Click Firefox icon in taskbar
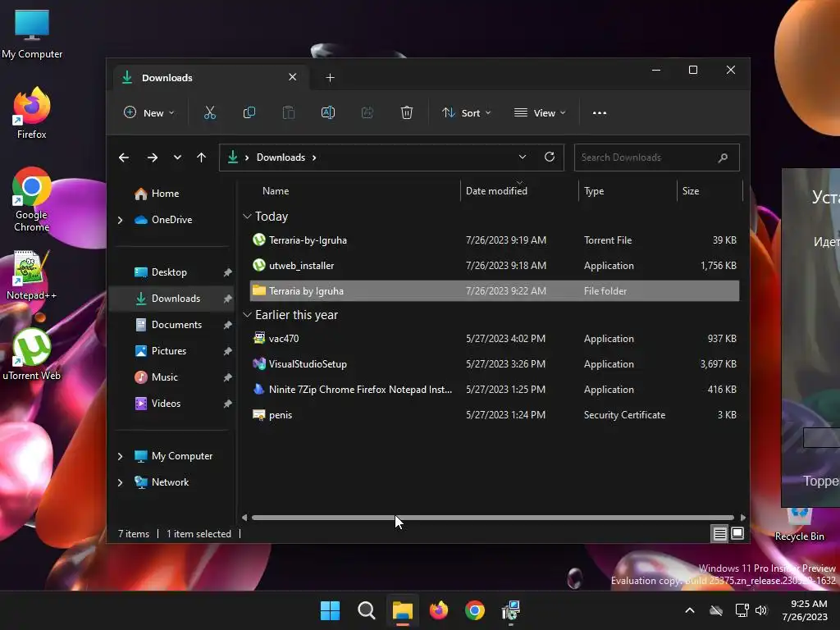 (x=439, y=610)
